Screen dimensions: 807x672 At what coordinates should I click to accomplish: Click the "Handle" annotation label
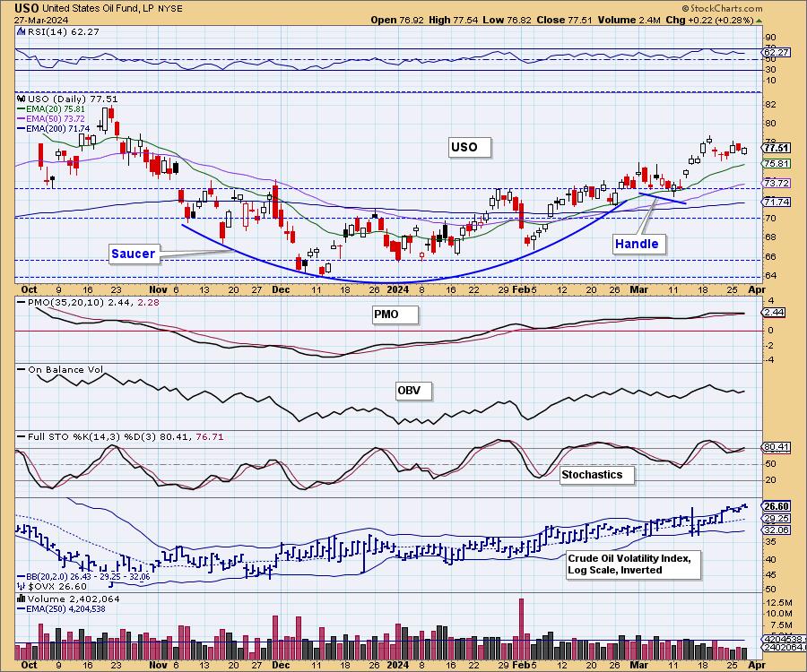[x=638, y=244]
